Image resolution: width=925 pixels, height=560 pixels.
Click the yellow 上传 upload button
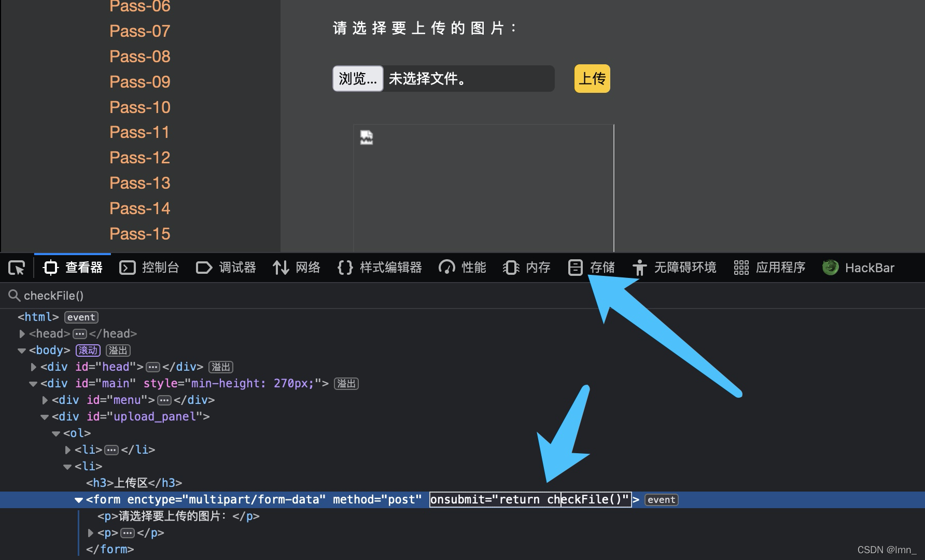592,79
